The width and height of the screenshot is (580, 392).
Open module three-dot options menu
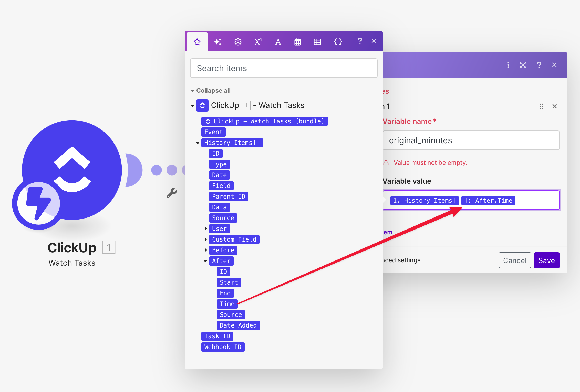(x=508, y=65)
